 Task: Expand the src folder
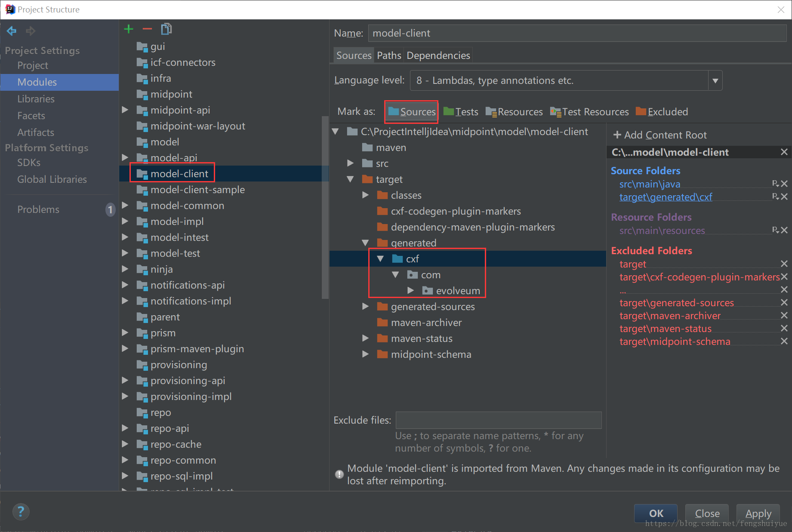(351, 163)
